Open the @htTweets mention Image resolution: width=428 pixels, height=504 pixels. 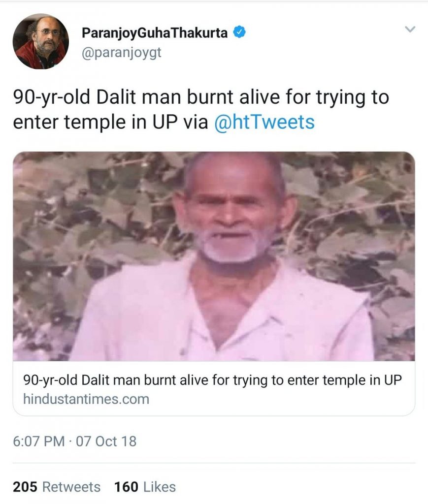265,122
